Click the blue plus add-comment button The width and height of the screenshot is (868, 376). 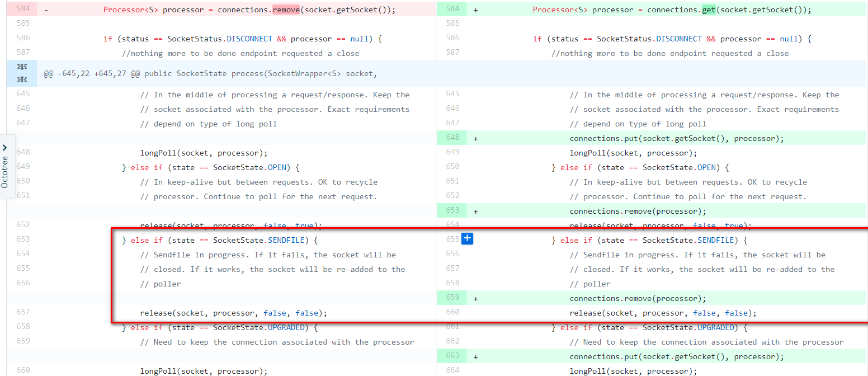(x=468, y=239)
